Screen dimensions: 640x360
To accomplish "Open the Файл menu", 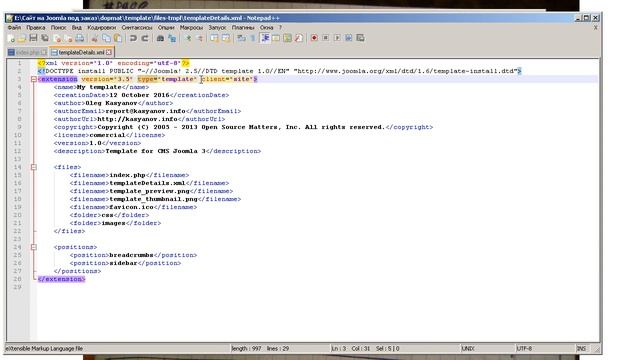I will (14, 28).
